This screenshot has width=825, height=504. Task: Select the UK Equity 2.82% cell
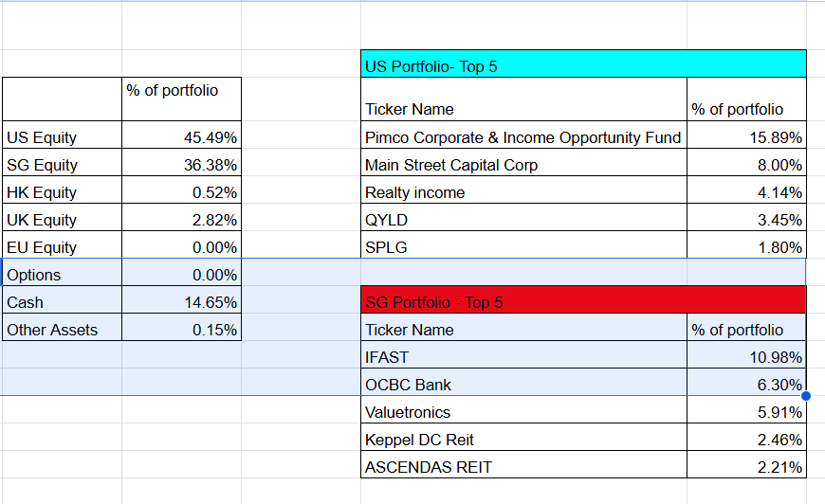182,220
